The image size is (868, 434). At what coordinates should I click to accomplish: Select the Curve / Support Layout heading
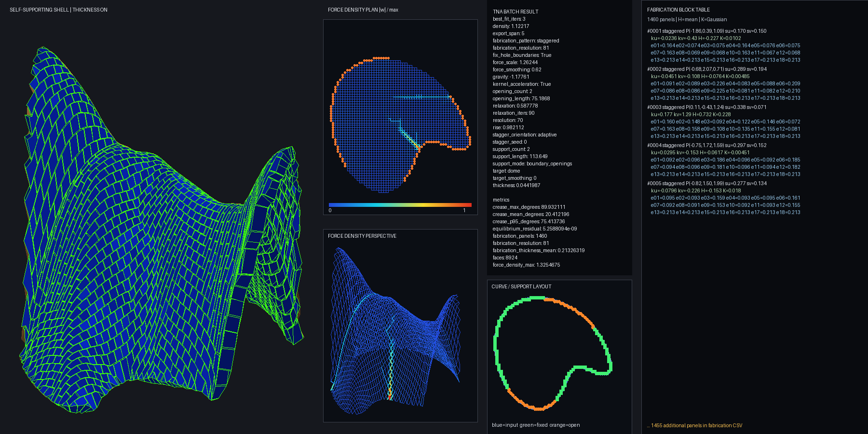[x=521, y=286]
